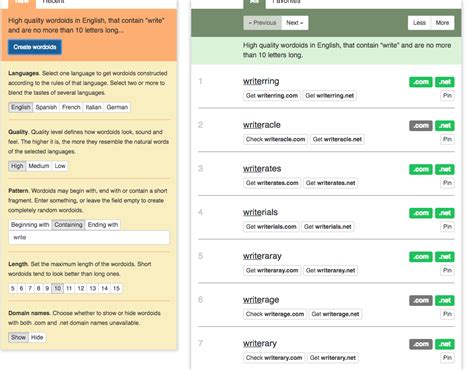Image resolution: width=474 pixels, height=370 pixels.
Task: Set maximum length to 10
Action: tap(58, 288)
